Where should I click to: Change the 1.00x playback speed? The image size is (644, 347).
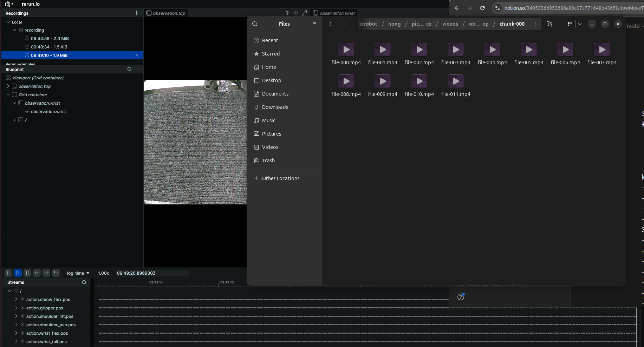pyautogui.click(x=103, y=273)
